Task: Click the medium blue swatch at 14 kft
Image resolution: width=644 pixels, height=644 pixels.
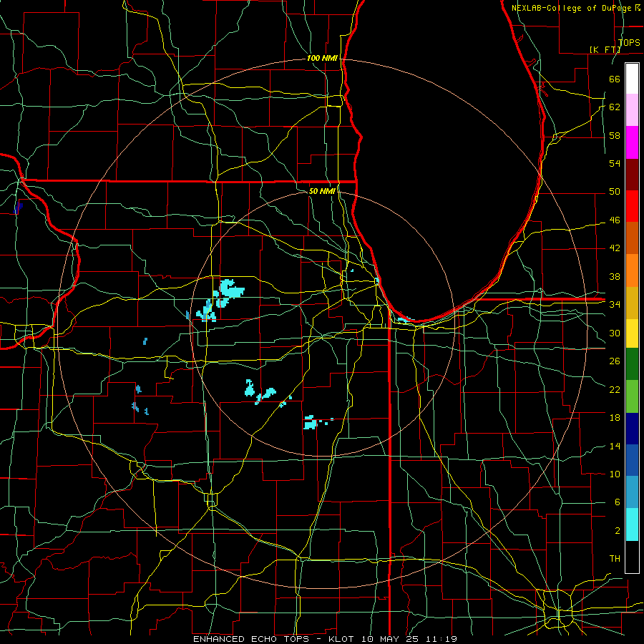Action: tap(632, 460)
